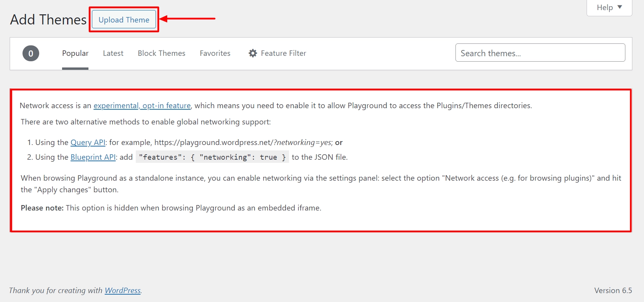Focus the Search themes input field
The width and height of the screenshot is (644, 302).
[540, 53]
